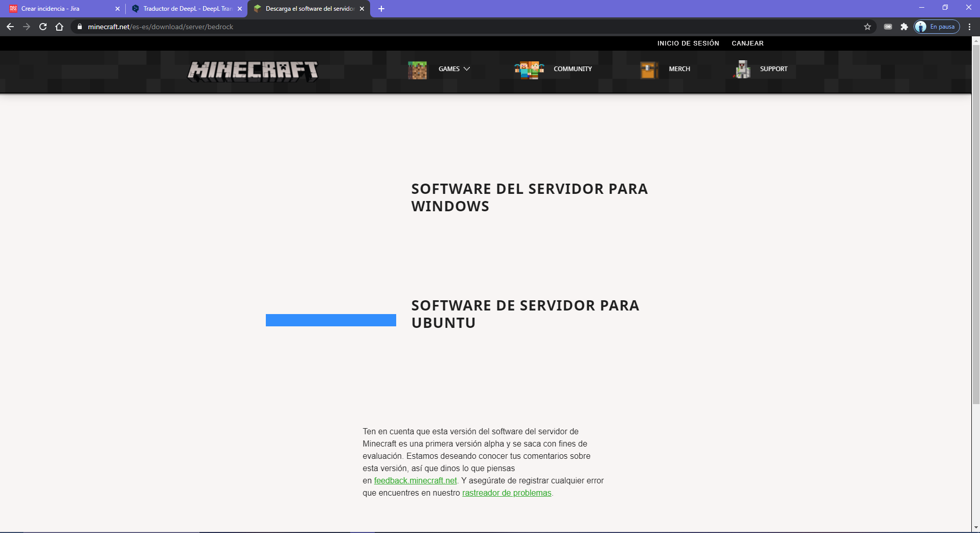This screenshot has height=533, width=980.
Task: Click the Support iron golem icon
Action: [x=742, y=70]
